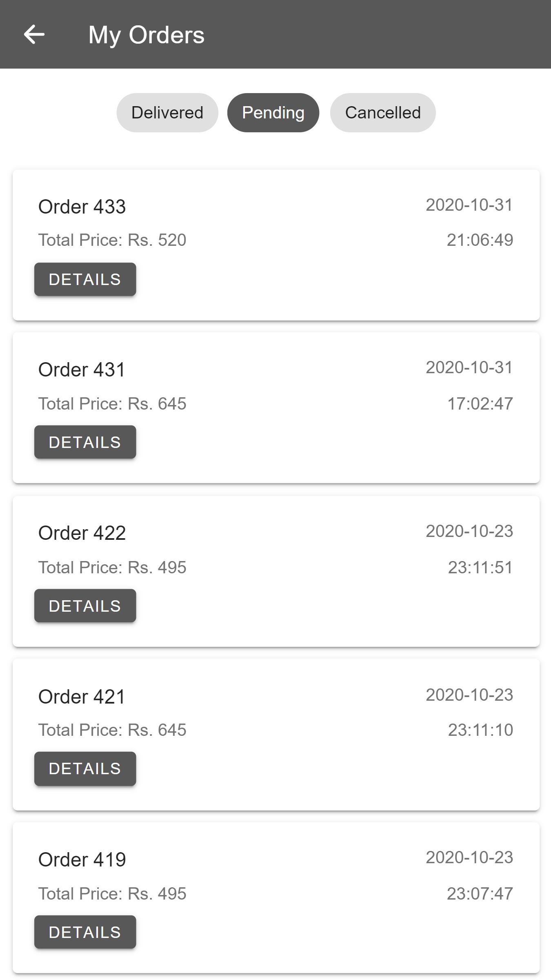Select the Pending filter chip
551x980 pixels.
coord(273,113)
